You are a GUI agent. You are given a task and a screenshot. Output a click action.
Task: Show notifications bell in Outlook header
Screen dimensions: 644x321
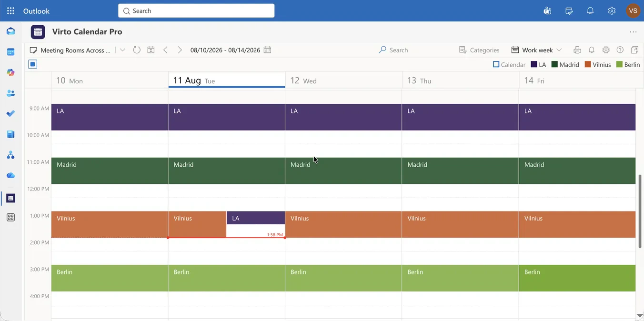(590, 10)
